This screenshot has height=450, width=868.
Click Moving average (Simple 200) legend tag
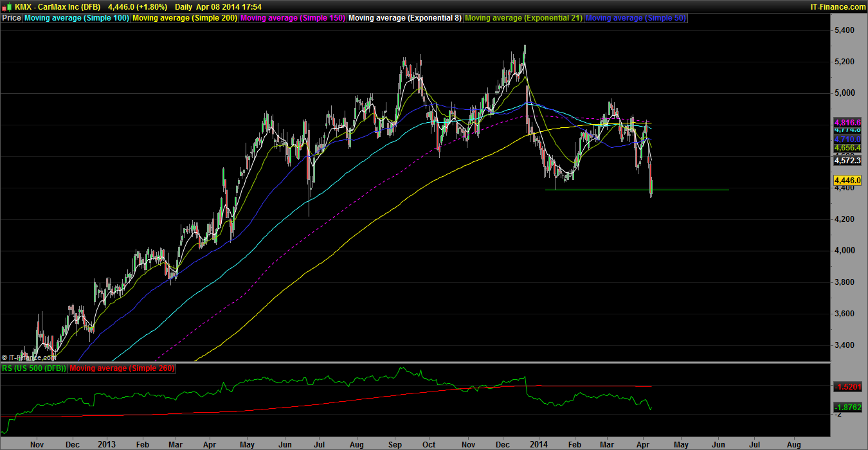[x=184, y=18]
